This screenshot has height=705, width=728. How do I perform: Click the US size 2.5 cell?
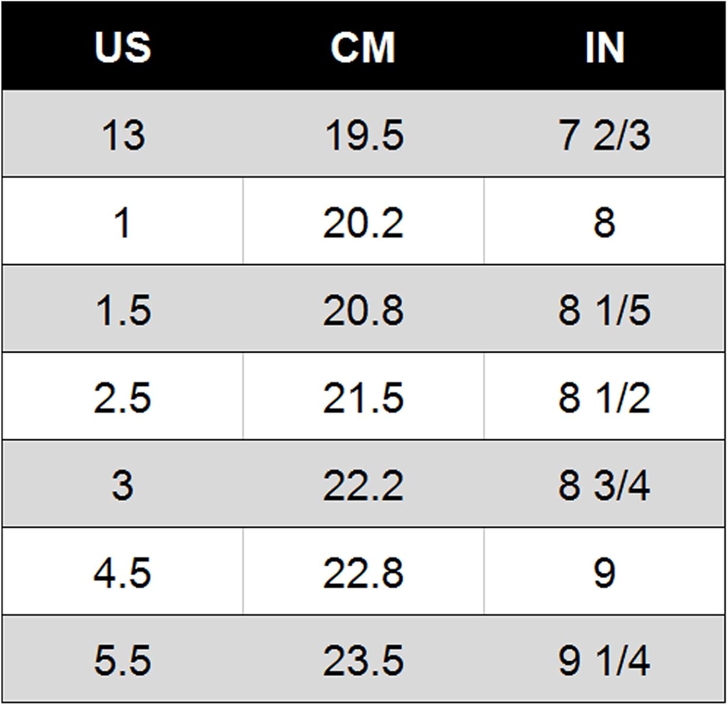[x=122, y=397]
